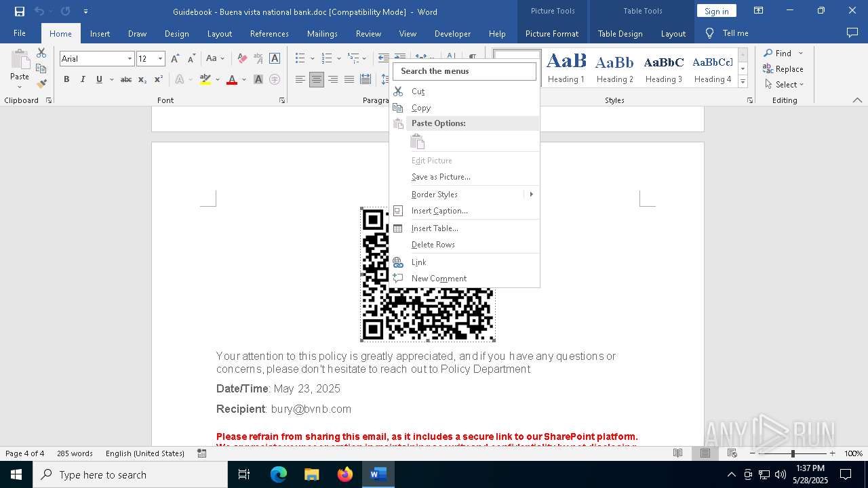Apply the Heading 3 style
Image resolution: width=868 pixels, height=488 pixels.
664,68
